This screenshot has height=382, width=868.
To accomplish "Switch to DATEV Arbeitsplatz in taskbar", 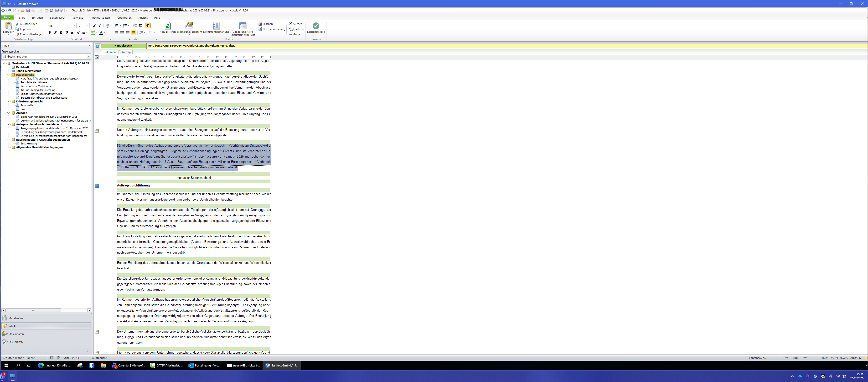I will click(x=166, y=366).
